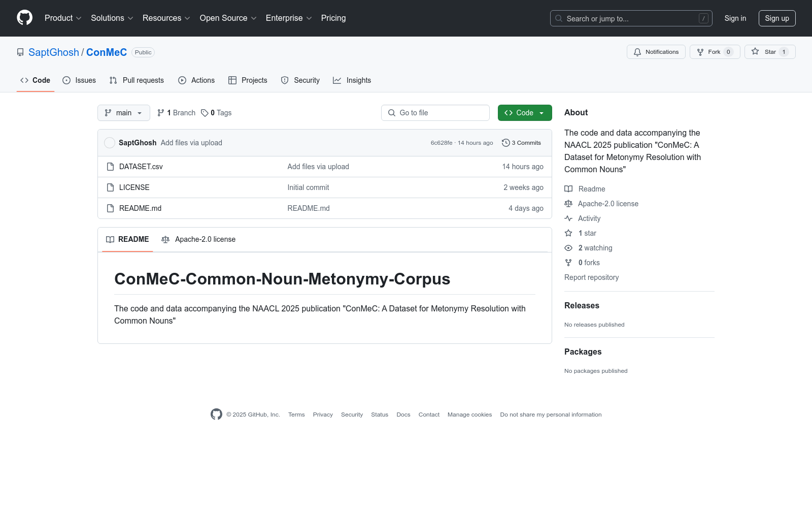Open the Releases section heading
Screen dimensions: 812x508
pyautogui.click(x=582, y=305)
